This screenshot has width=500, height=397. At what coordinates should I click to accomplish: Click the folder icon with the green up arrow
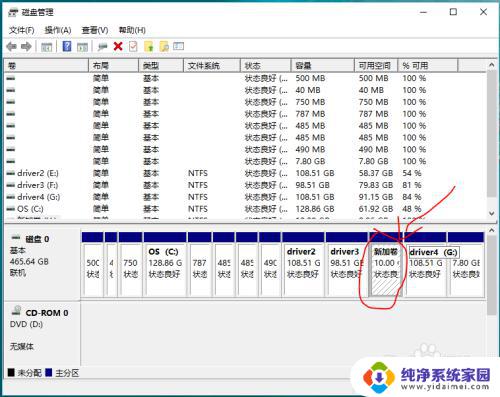tap(149, 46)
